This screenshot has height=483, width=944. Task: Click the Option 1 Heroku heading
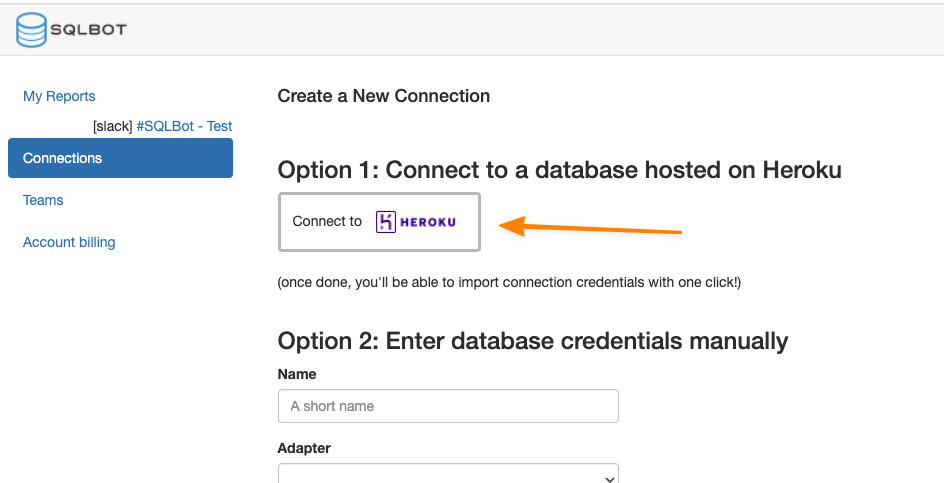[559, 170]
